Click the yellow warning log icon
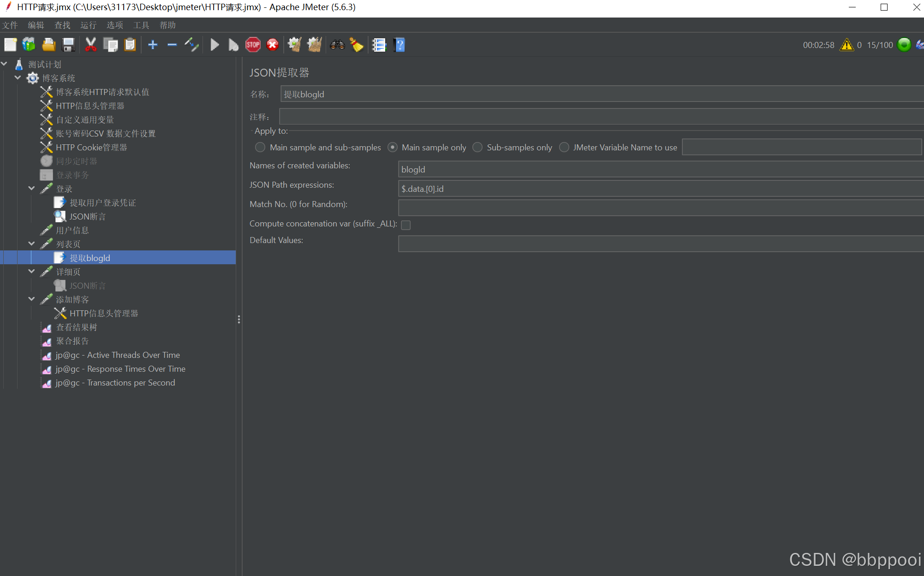The width and height of the screenshot is (924, 576). (847, 45)
